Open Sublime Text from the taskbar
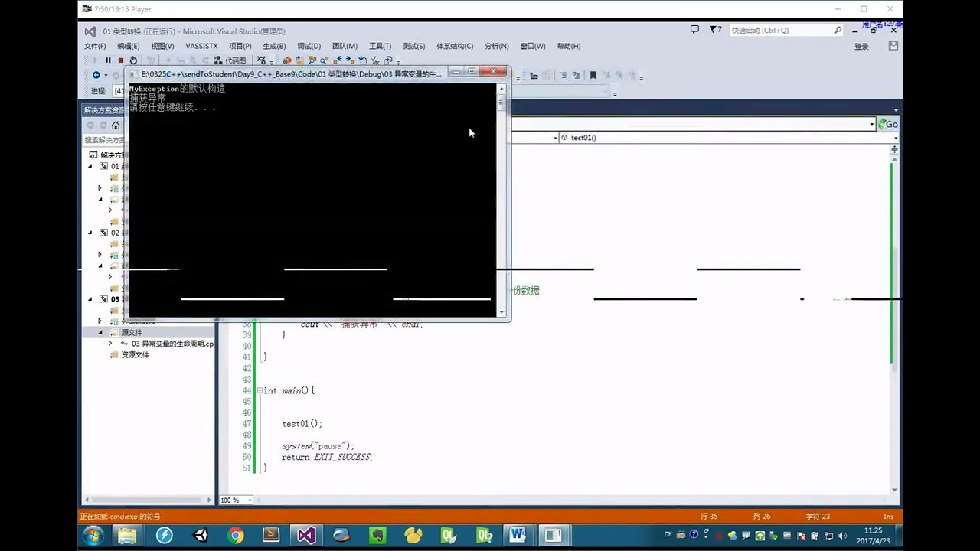 click(271, 535)
